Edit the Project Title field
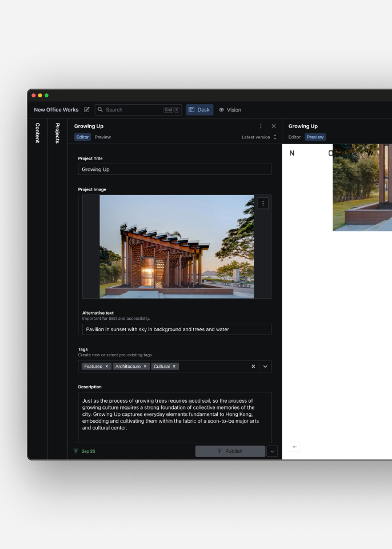Viewport: 392px width, 549px height. tap(175, 169)
